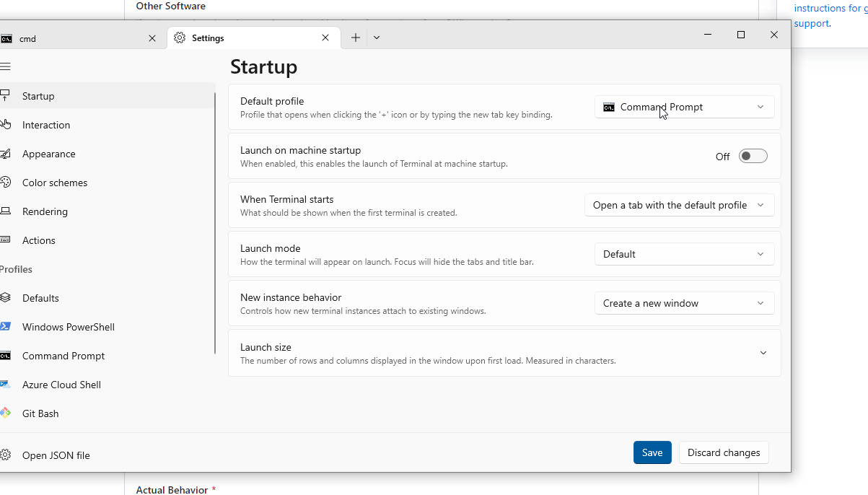Maximize the Terminal window

[740, 35]
